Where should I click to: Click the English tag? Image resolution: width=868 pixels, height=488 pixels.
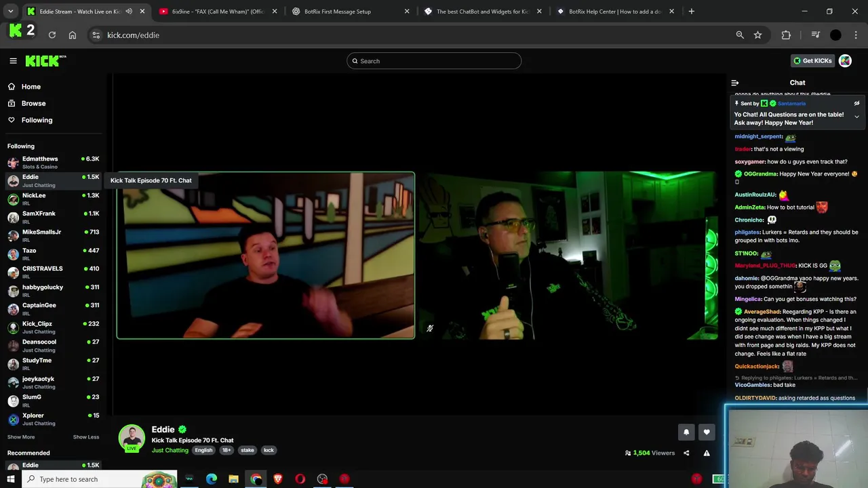[203, 450]
